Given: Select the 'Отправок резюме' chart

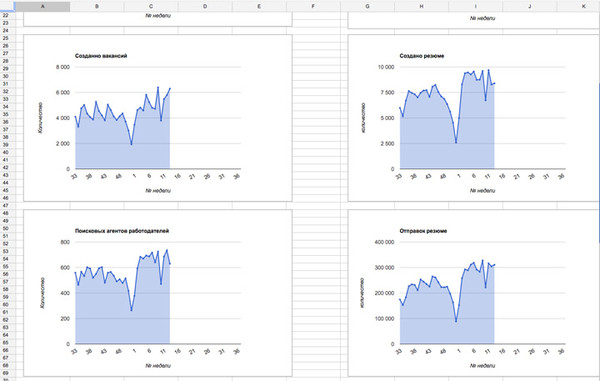Looking at the screenshot, I should tap(474, 293).
